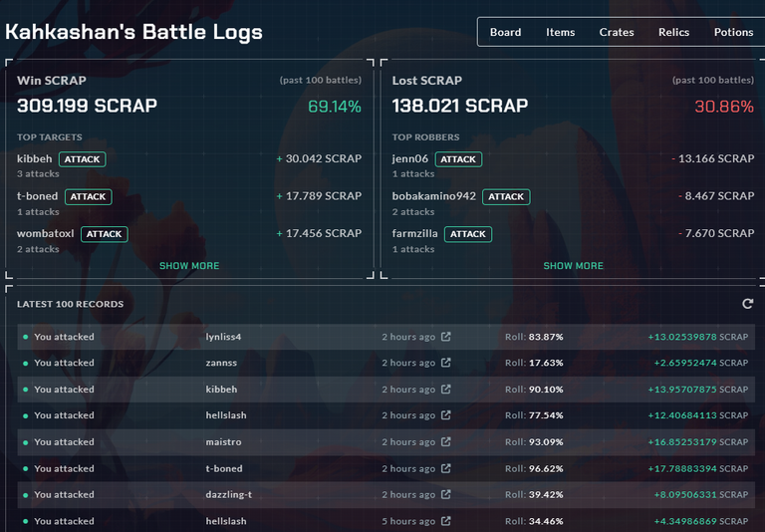This screenshot has width=765, height=532.
Task: Click Kahkashan's Battle Logs heading
Action: (x=133, y=32)
